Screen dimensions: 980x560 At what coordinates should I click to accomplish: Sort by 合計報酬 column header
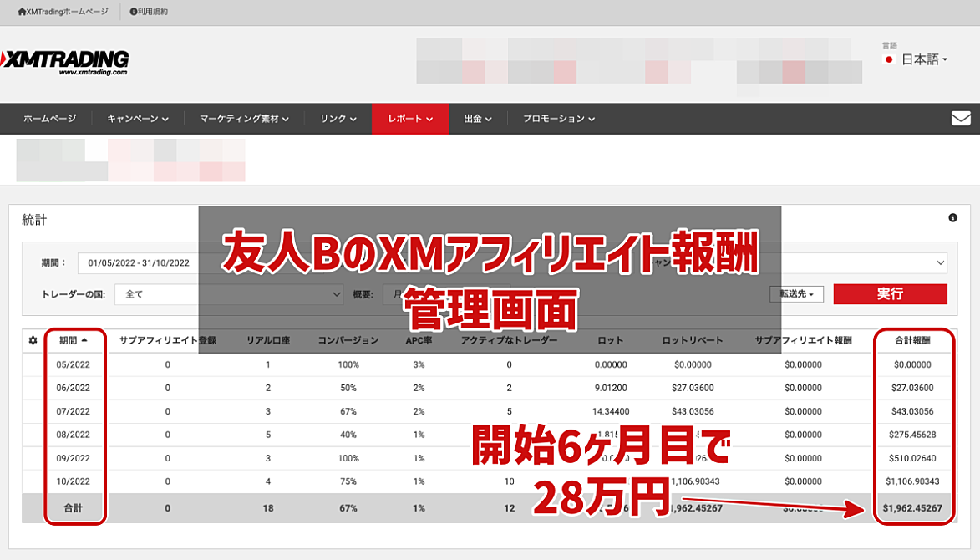tap(912, 340)
